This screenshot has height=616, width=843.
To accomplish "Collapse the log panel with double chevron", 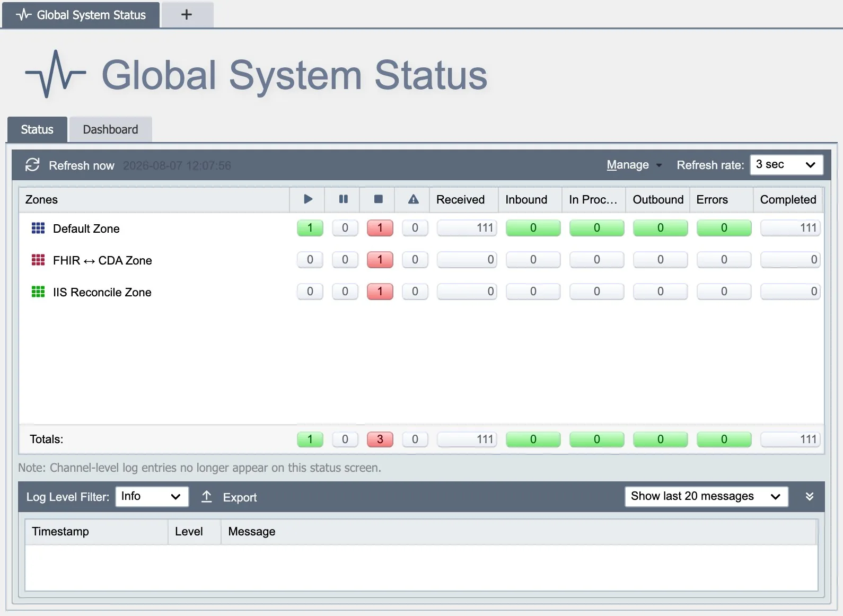I will click(810, 497).
